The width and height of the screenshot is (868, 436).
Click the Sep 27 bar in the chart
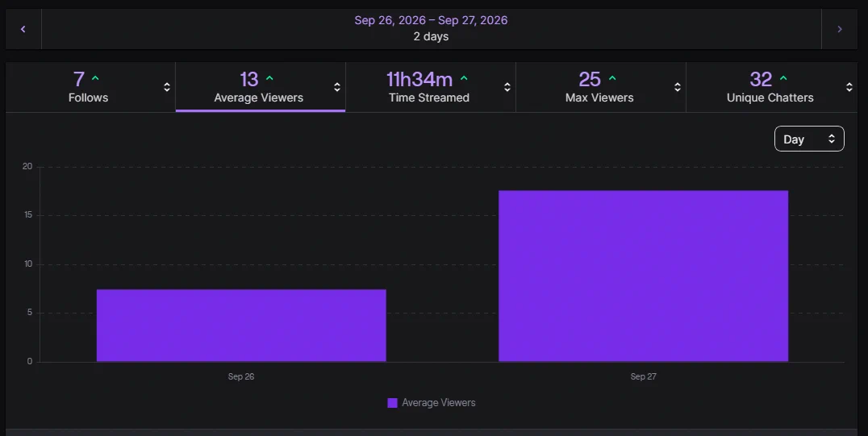tap(643, 276)
